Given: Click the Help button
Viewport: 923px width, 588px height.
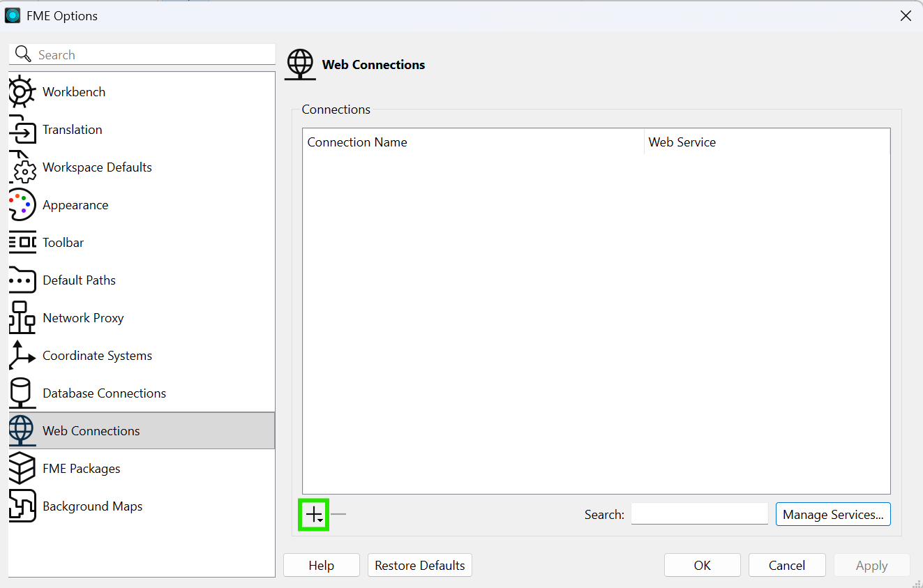Looking at the screenshot, I should [x=322, y=566].
